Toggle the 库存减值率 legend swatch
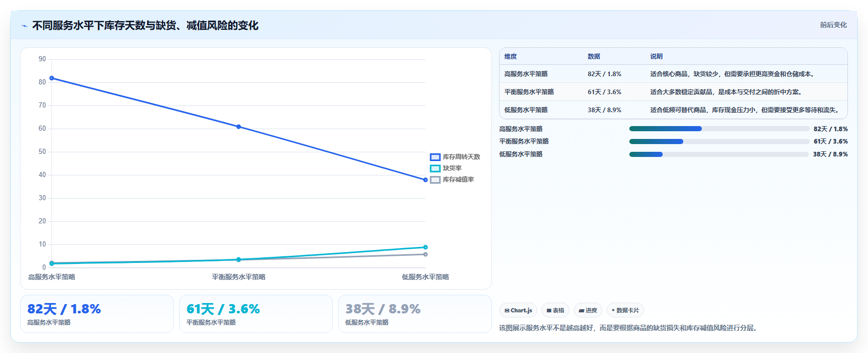 [x=435, y=180]
